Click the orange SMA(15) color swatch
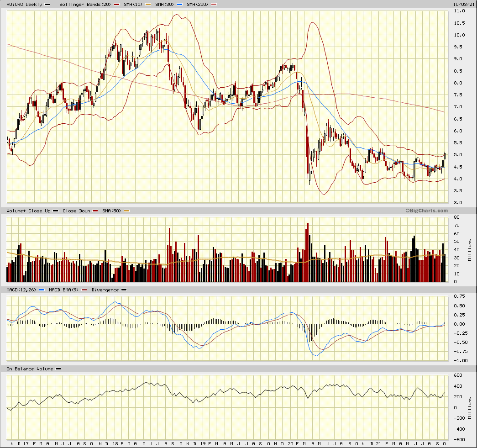Image resolution: width=477 pixels, height=448 pixels. pyautogui.click(x=148, y=4)
